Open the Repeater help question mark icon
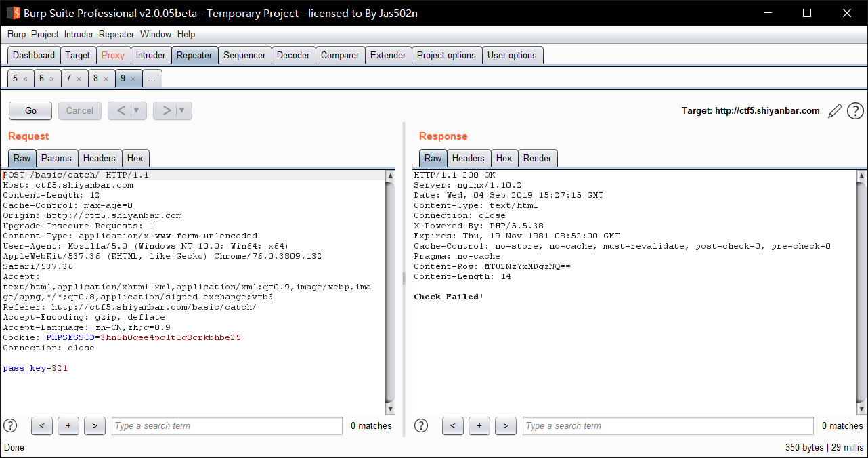 click(x=855, y=110)
